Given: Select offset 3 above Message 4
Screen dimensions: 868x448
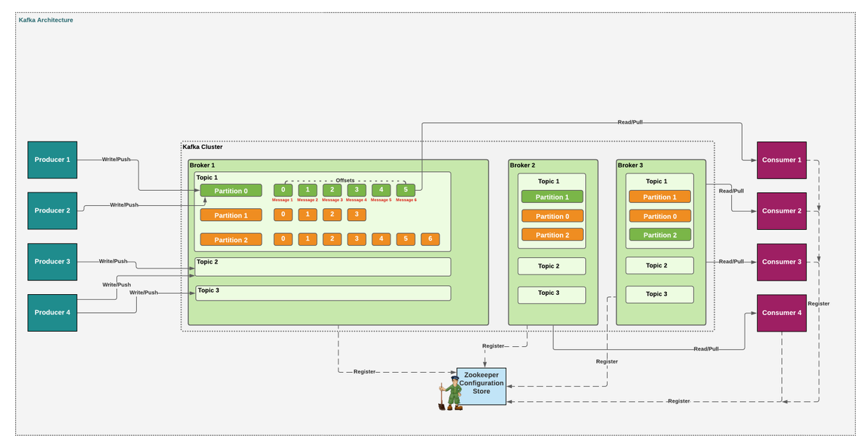Looking at the screenshot, I should 357,190.
